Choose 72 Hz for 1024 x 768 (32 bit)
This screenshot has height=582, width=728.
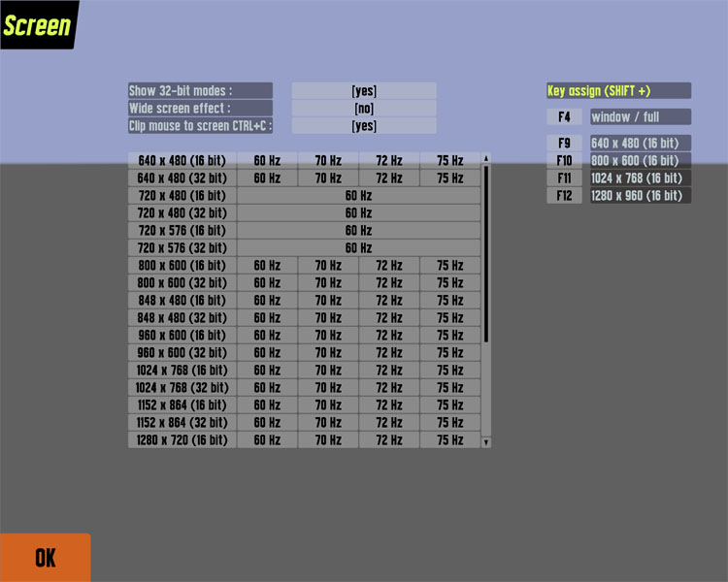tap(389, 388)
